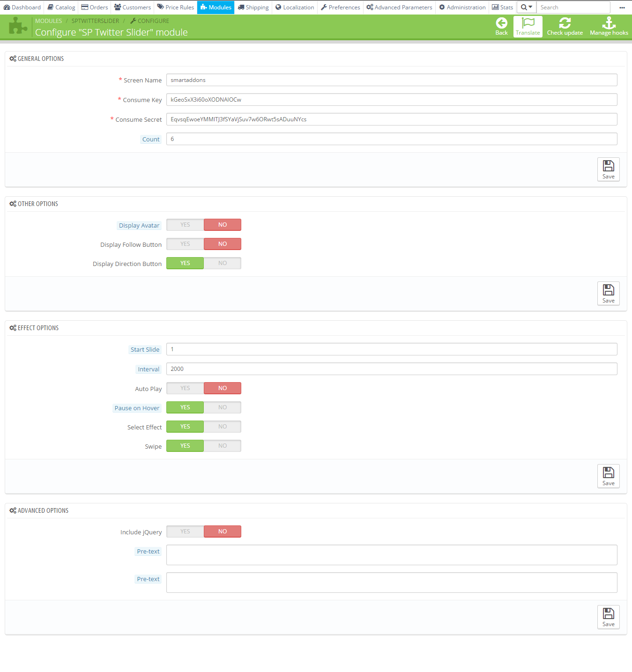Click the Display Avatar label
This screenshot has height=672, width=632.
coord(139,225)
